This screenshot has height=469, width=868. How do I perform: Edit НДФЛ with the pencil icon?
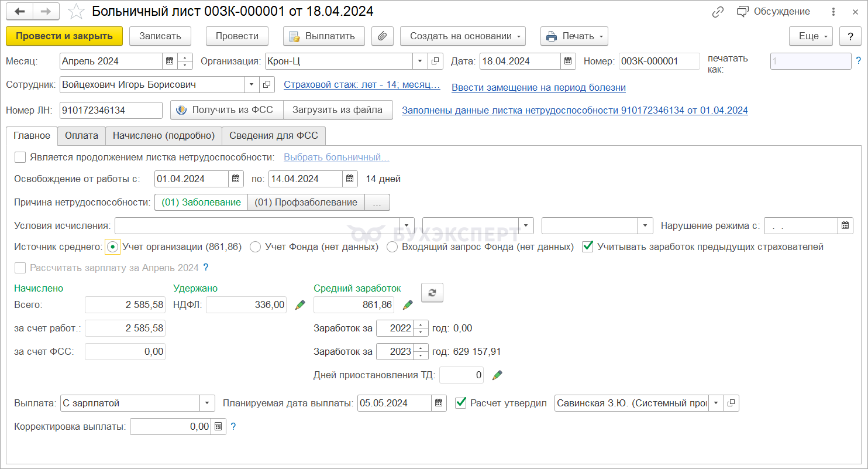tap(300, 304)
